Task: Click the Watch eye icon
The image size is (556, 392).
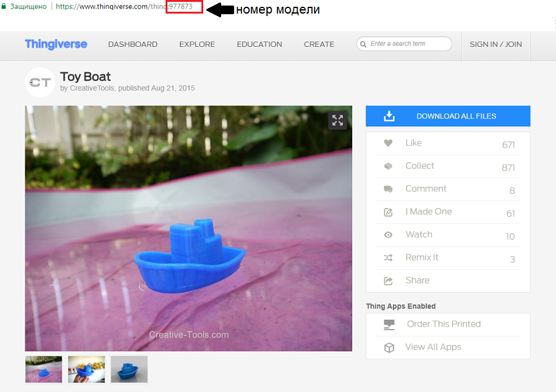Action: pyautogui.click(x=388, y=235)
